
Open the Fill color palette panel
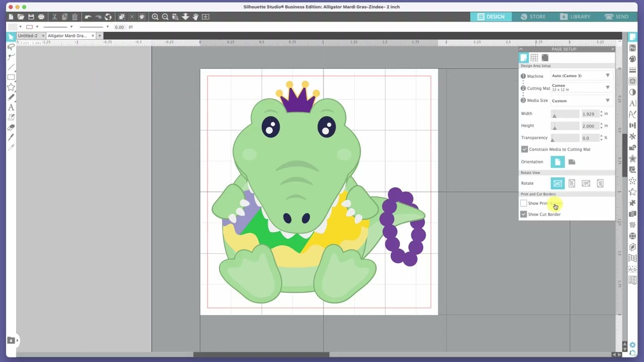[633, 59]
